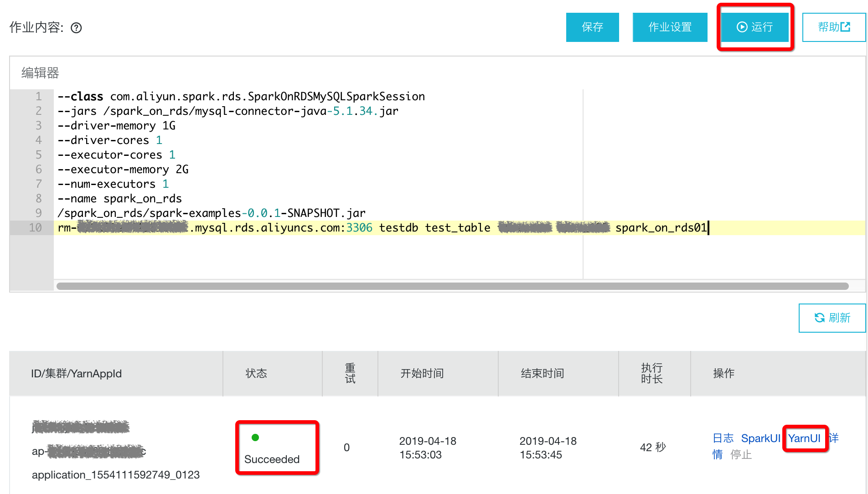Click the retry count 0 cell

pyautogui.click(x=346, y=448)
